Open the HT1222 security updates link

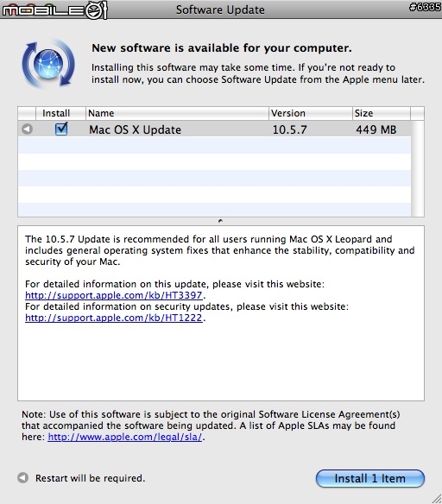click(x=114, y=318)
